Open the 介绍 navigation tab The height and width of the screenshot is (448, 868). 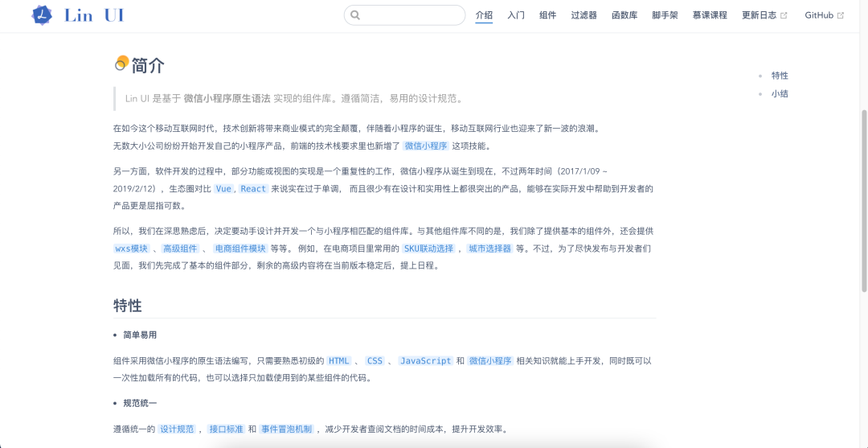(484, 15)
